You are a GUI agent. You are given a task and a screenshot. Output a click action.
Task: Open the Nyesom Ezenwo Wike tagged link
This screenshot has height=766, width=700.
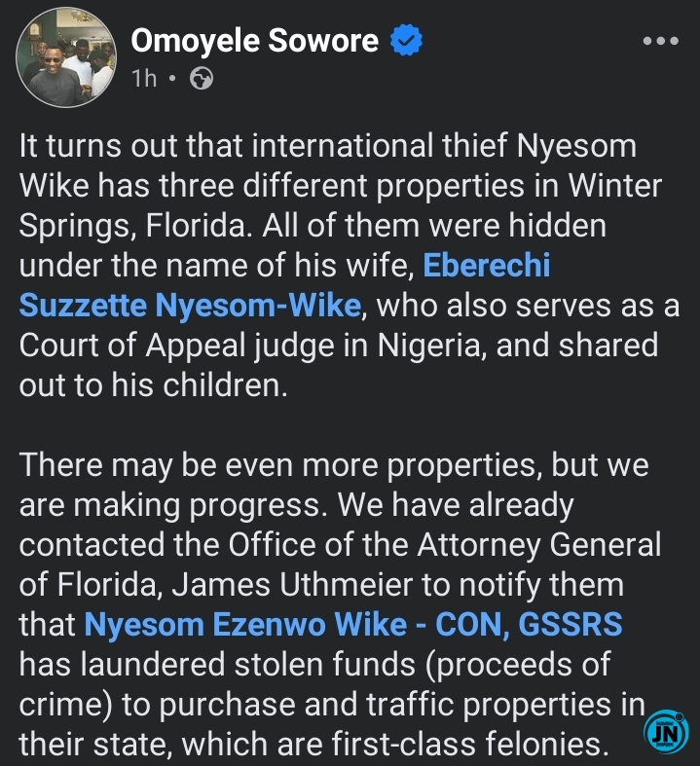tap(245, 624)
